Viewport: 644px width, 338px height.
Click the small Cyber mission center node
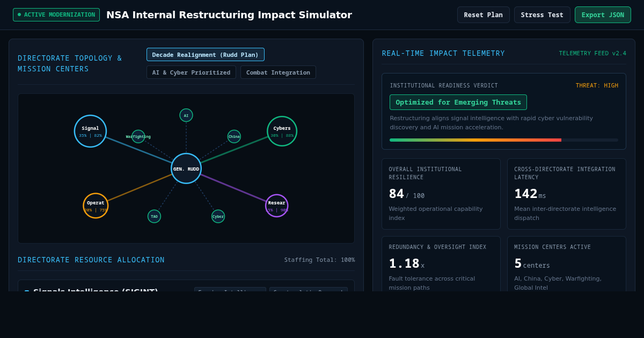coord(218,216)
